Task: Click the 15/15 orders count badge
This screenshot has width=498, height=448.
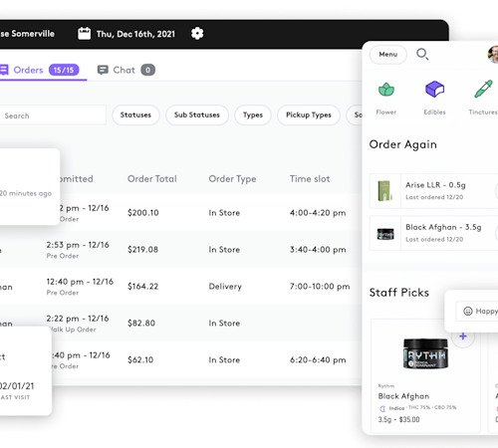Action: pyautogui.click(x=64, y=70)
